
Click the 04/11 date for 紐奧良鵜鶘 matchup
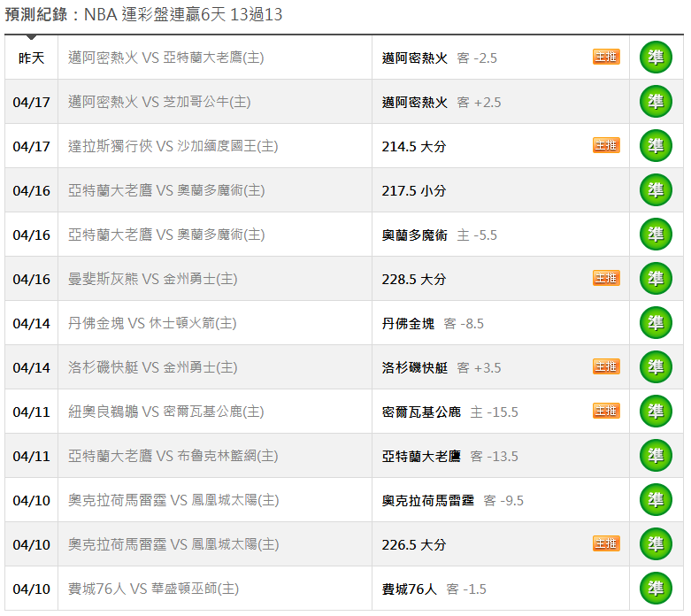[31, 412]
